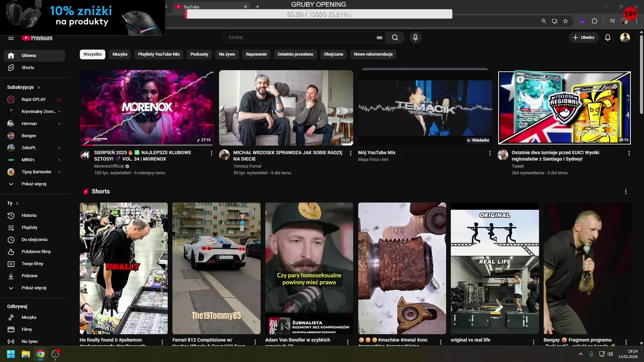Open File Explorer from taskbar
The image size is (644, 362).
26,354
